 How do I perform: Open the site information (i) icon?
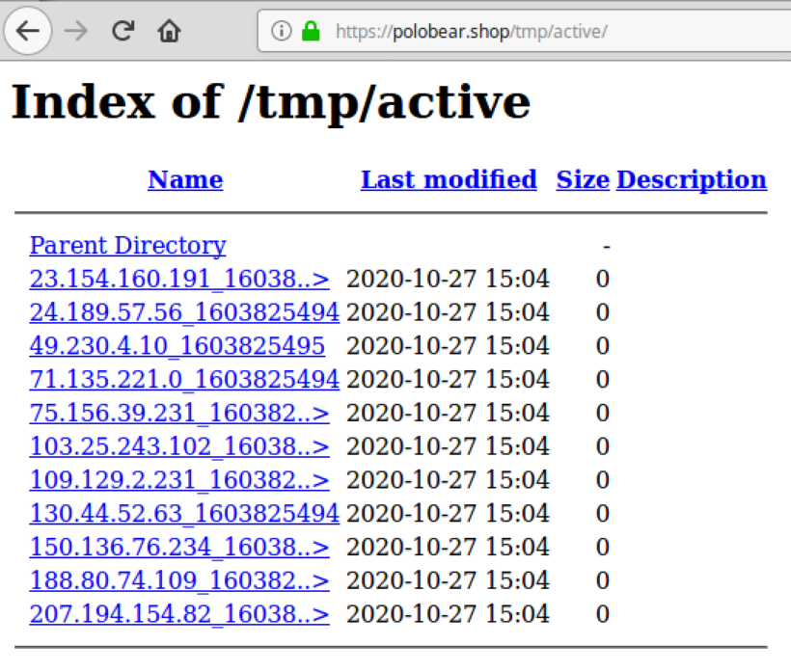(x=281, y=30)
